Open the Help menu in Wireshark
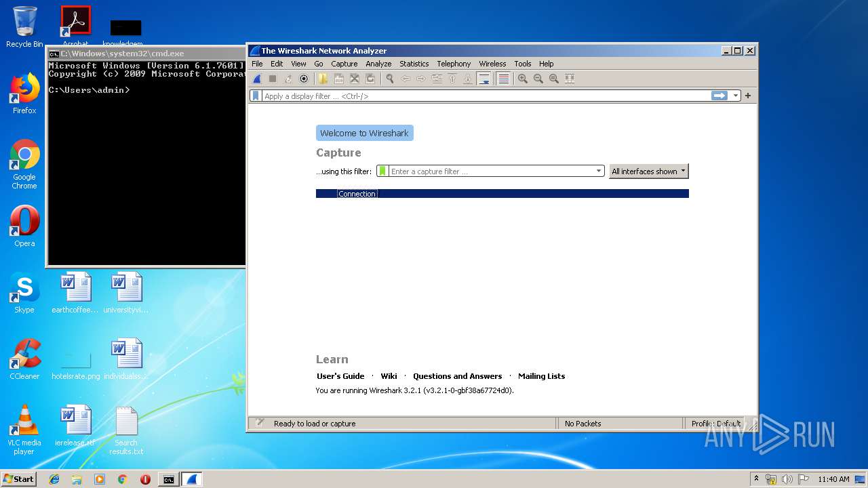 pos(546,64)
